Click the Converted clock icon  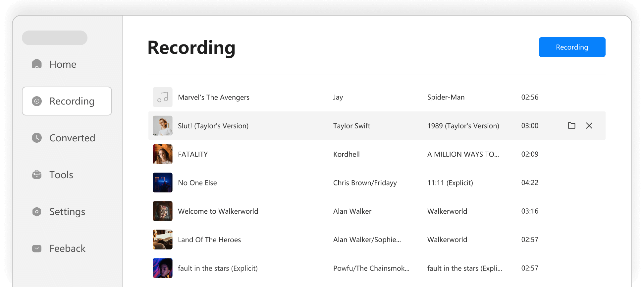pos(37,138)
